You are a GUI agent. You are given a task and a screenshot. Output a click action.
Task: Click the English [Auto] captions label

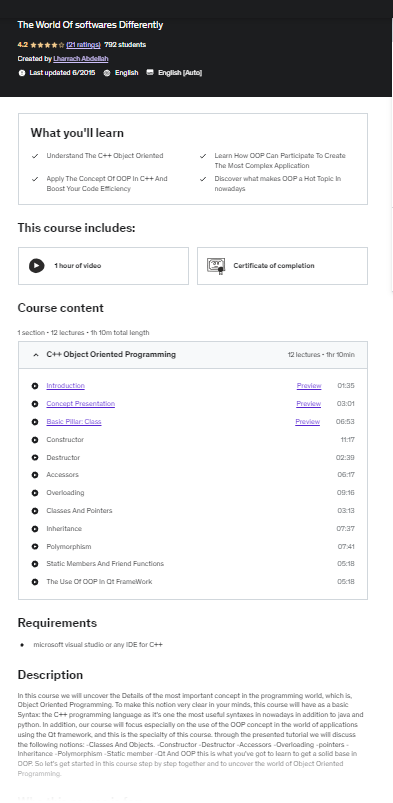pyautogui.click(x=180, y=73)
